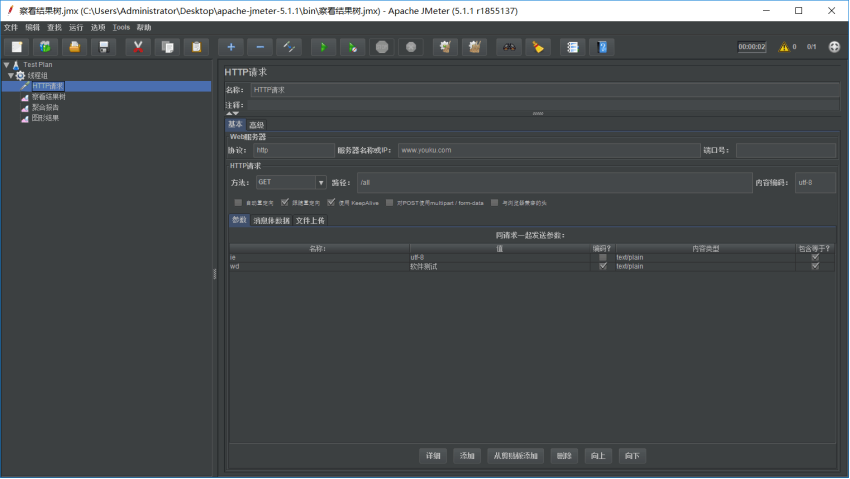Click the warning triangle log indicator
This screenshot has width=850, height=479.
click(784, 47)
